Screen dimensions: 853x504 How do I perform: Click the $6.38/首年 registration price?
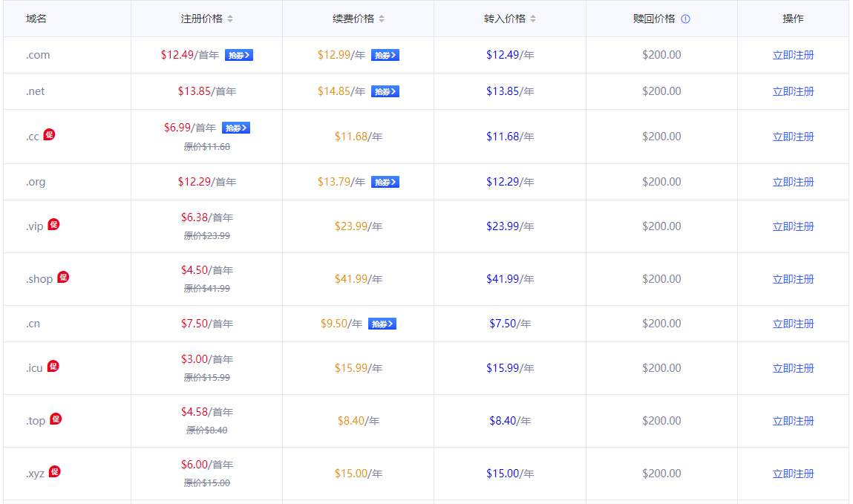(x=206, y=217)
